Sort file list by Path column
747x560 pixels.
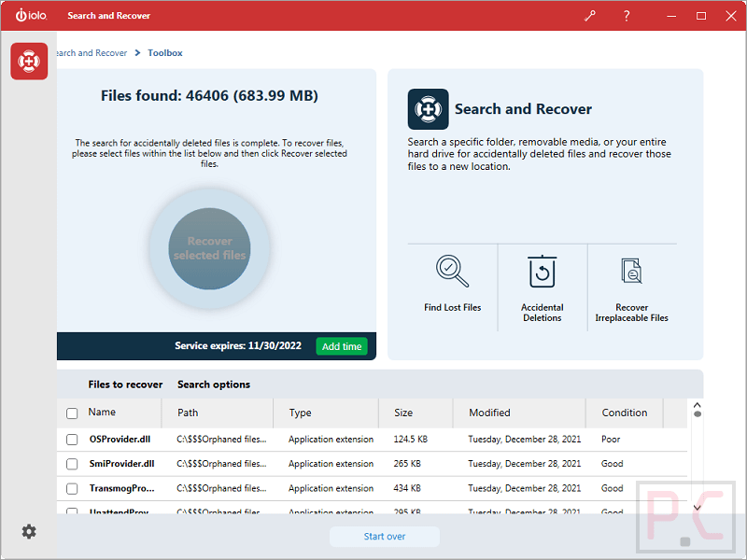[x=188, y=413]
